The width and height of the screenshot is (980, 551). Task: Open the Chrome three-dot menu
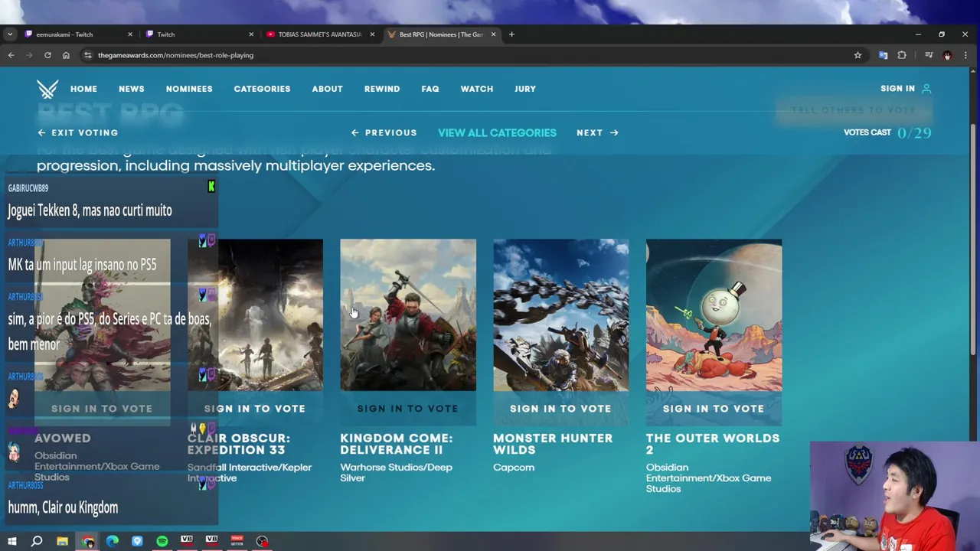coord(965,55)
